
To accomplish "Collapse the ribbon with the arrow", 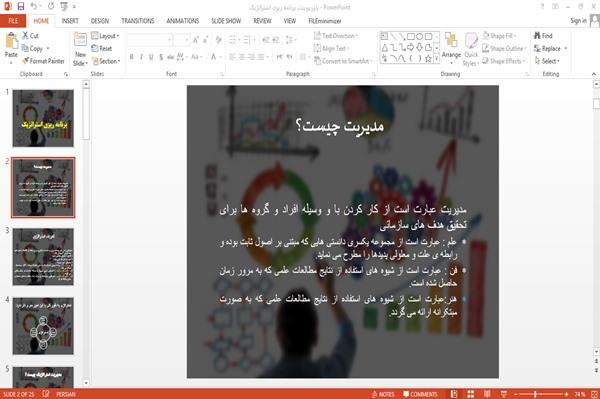I will tap(594, 74).
